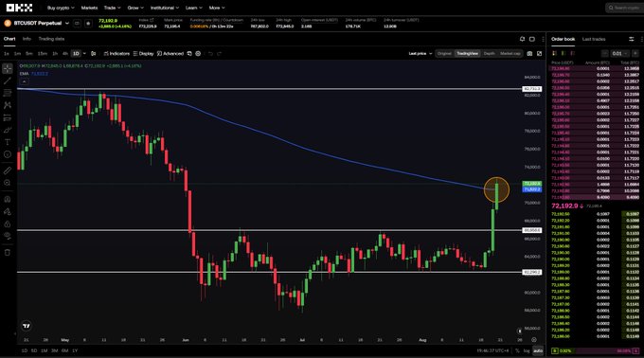Select the text annotation tool
The image size is (644, 358).
8,142
